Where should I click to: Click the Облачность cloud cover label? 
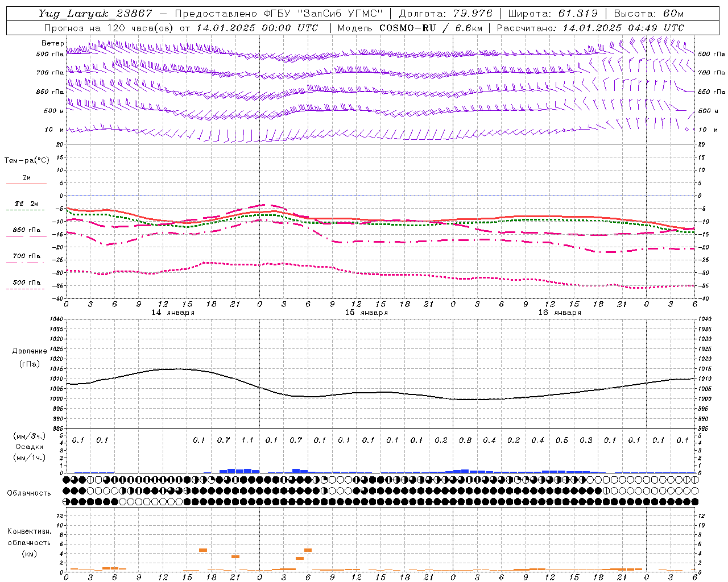pos(29,493)
